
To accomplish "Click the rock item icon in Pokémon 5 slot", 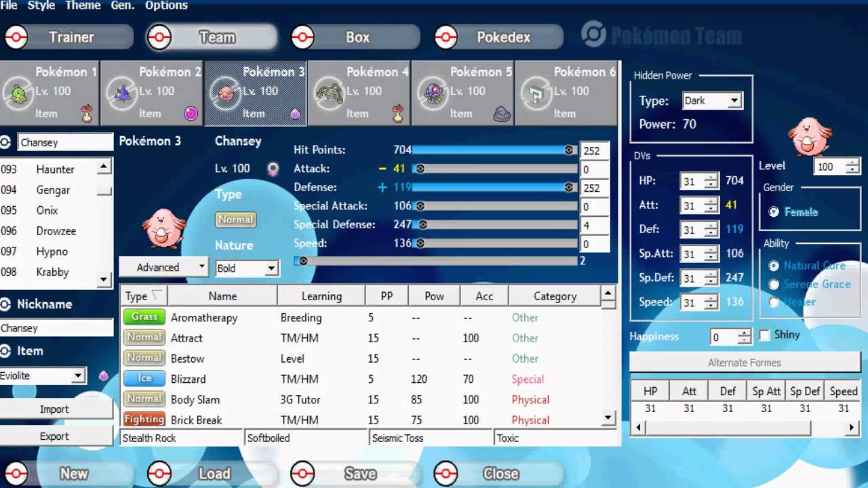I will [x=502, y=113].
